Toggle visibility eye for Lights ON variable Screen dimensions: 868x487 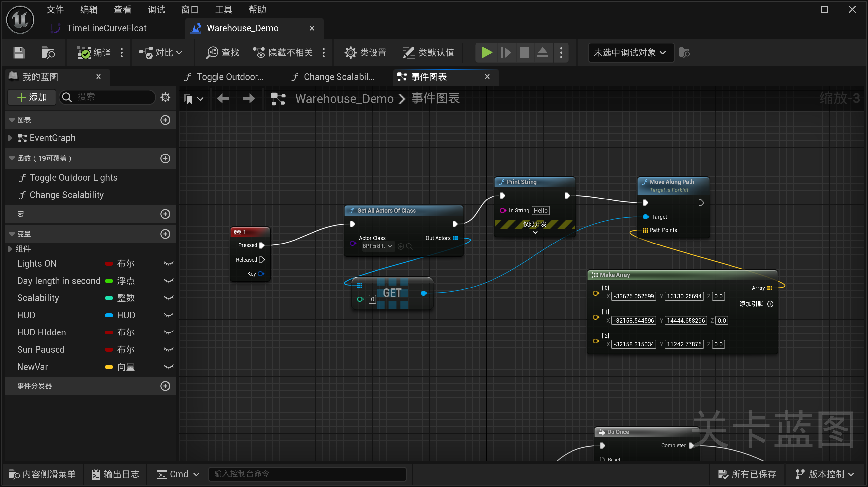click(x=168, y=263)
